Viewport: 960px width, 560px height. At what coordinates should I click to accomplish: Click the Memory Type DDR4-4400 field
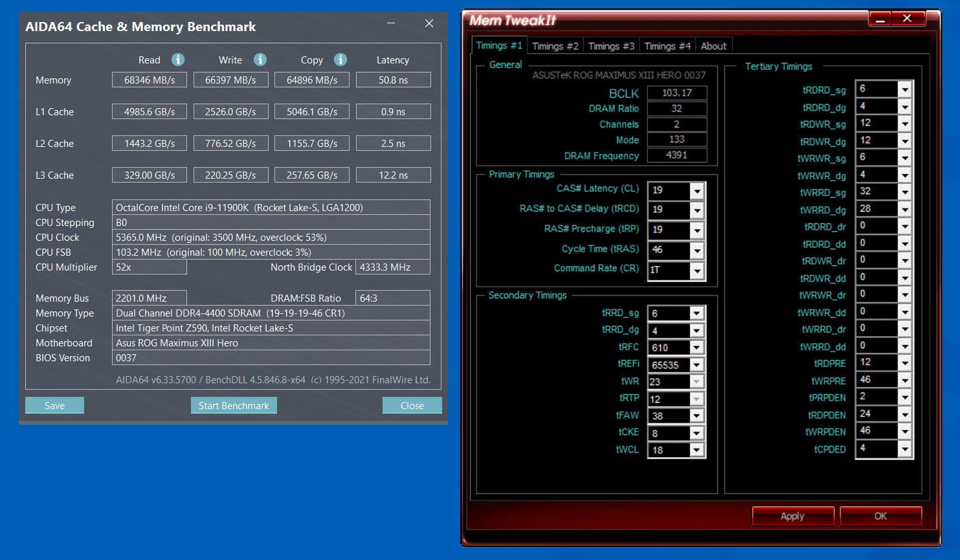(271, 313)
